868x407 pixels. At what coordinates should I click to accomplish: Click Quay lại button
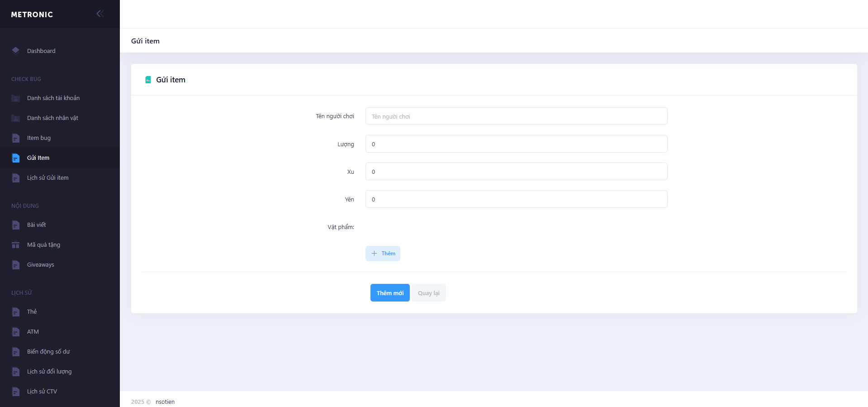tap(428, 293)
